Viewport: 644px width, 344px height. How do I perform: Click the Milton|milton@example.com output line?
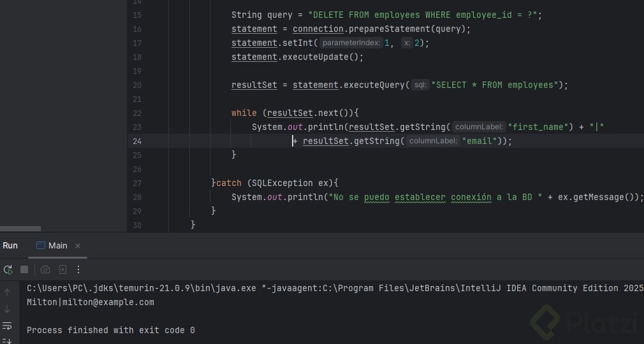[91, 303]
